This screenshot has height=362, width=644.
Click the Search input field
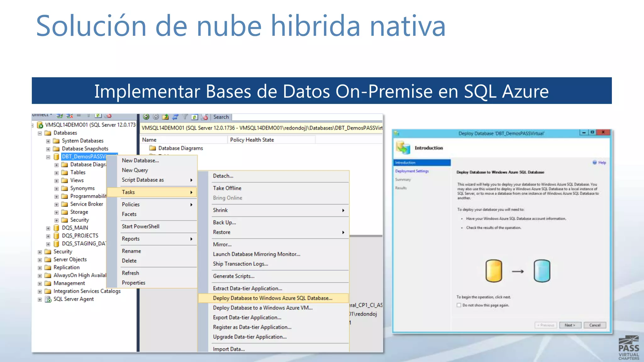(307, 117)
